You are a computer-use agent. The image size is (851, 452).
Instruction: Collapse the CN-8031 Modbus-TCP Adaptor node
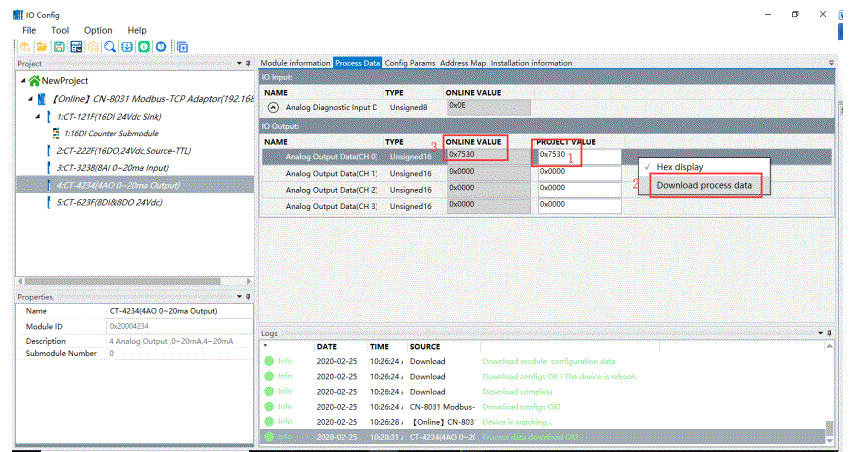pos(30,99)
